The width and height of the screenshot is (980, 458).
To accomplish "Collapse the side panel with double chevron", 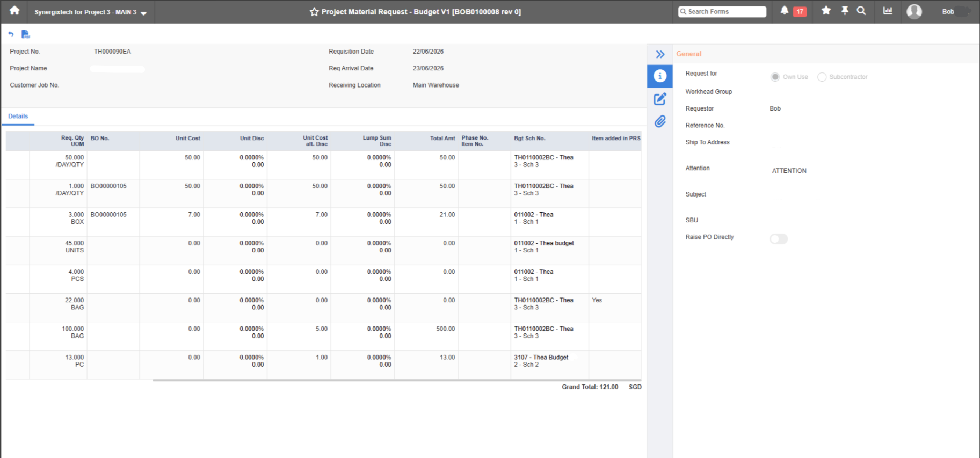I will point(660,54).
